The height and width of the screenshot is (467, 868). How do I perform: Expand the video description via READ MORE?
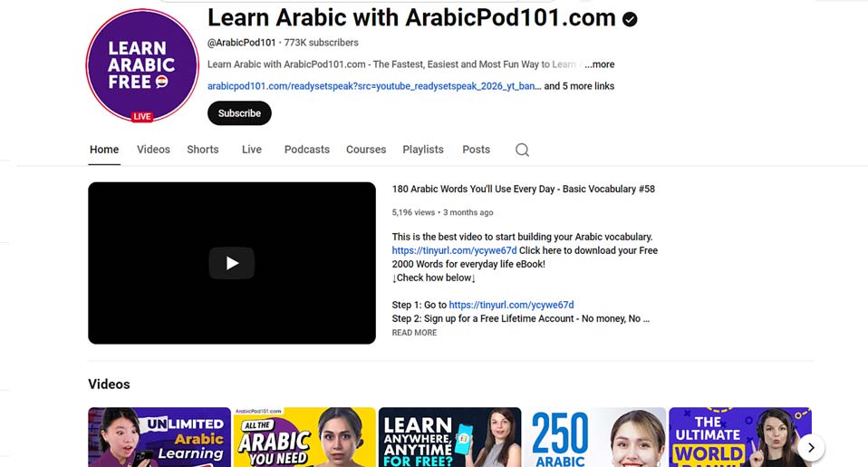click(414, 333)
